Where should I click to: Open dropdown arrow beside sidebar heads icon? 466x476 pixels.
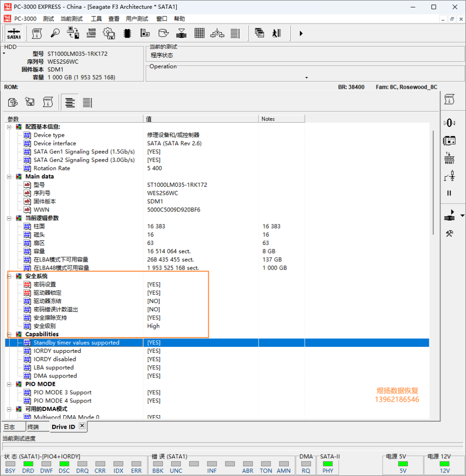point(462,216)
